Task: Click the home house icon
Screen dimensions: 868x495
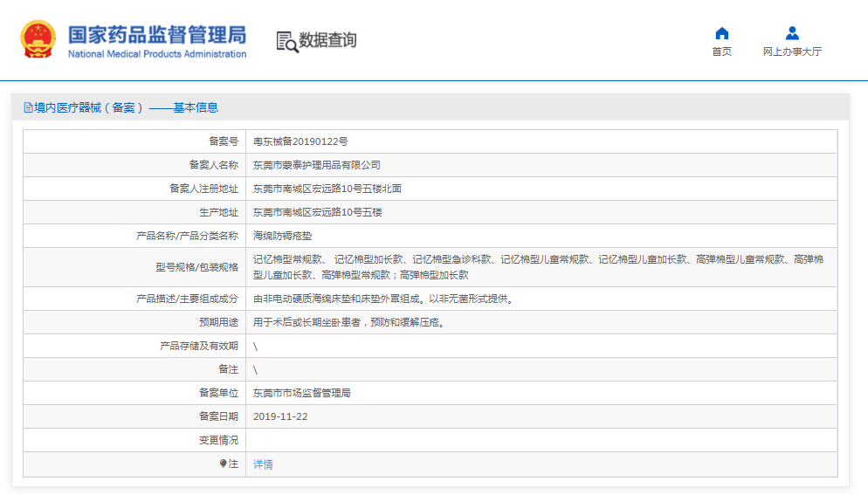Action: pos(721,33)
